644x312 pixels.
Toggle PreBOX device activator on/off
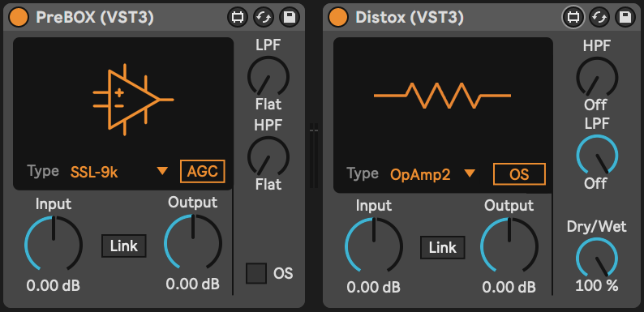[x=19, y=17]
